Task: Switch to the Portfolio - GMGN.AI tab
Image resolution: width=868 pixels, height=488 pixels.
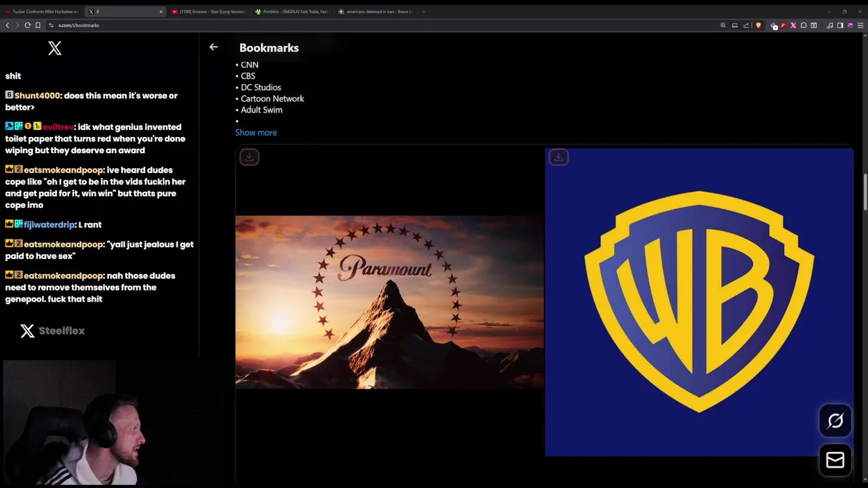Action: 292,12
